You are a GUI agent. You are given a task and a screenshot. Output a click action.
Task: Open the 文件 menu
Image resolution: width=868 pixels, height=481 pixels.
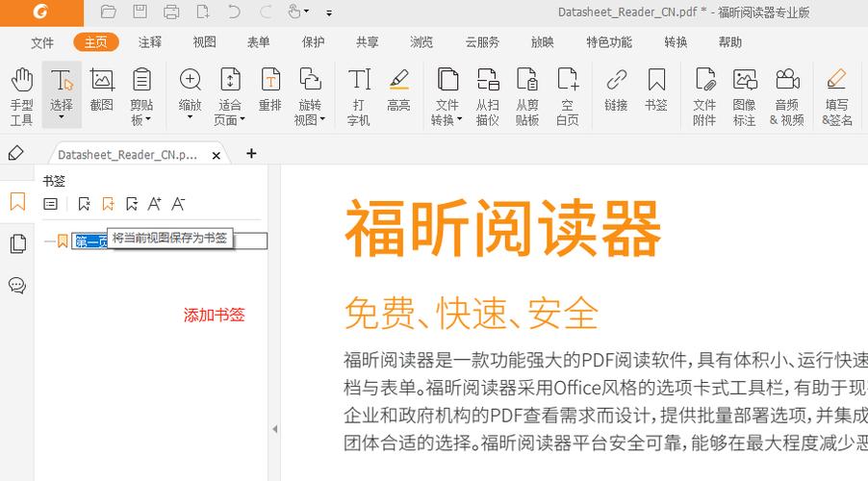coord(42,42)
